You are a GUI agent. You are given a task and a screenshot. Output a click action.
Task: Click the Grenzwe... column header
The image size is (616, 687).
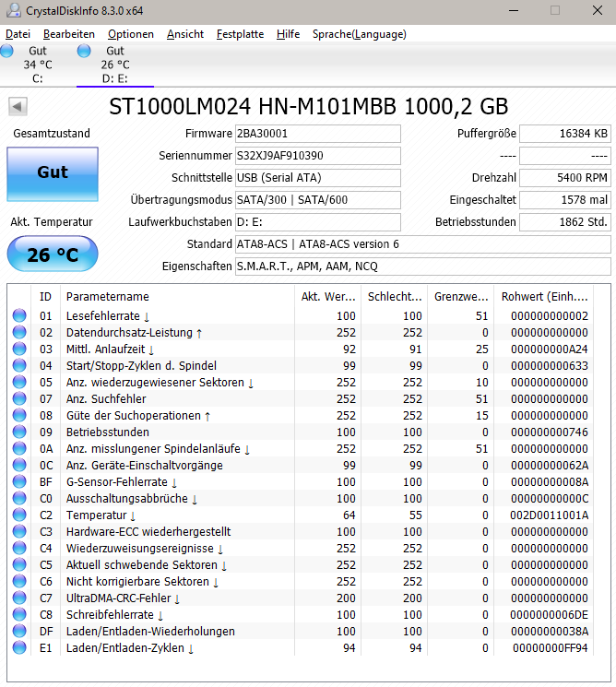[461, 297]
